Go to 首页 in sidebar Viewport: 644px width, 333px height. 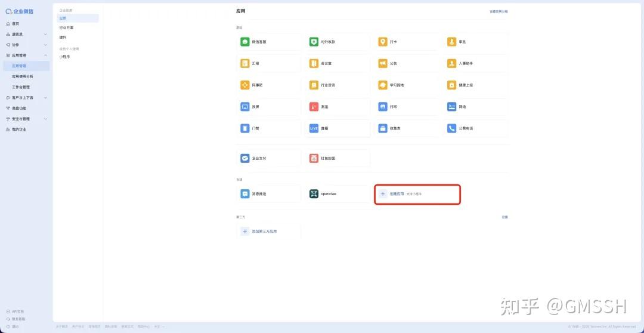pyautogui.click(x=15, y=24)
